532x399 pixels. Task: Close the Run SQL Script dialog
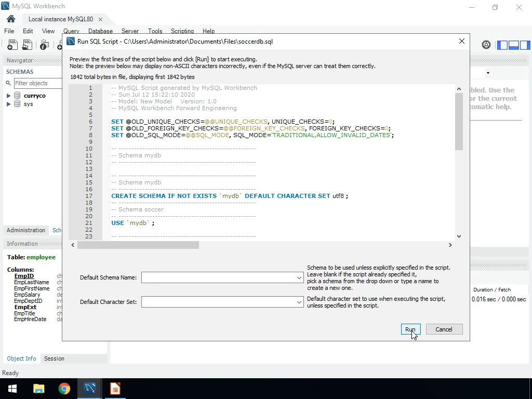462,41
